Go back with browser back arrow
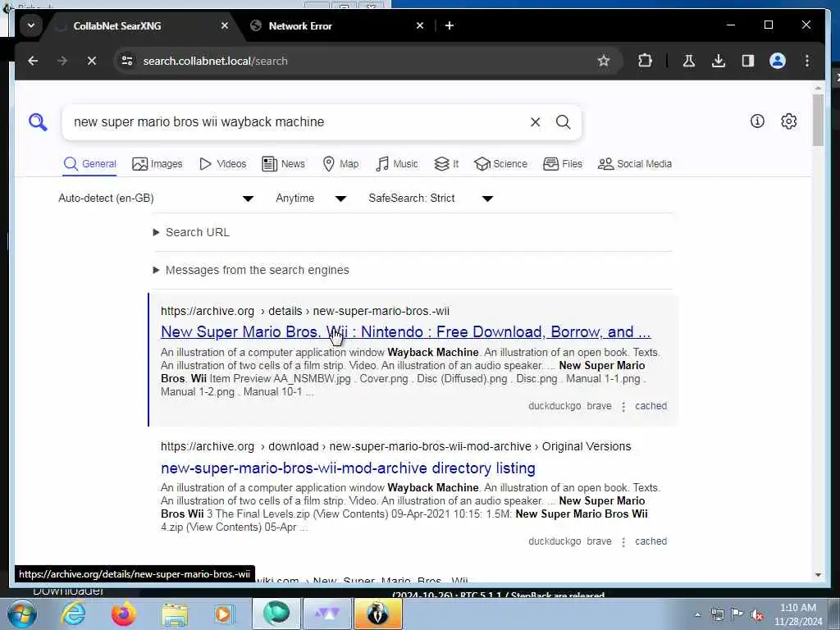The height and width of the screenshot is (630, 840). [33, 61]
